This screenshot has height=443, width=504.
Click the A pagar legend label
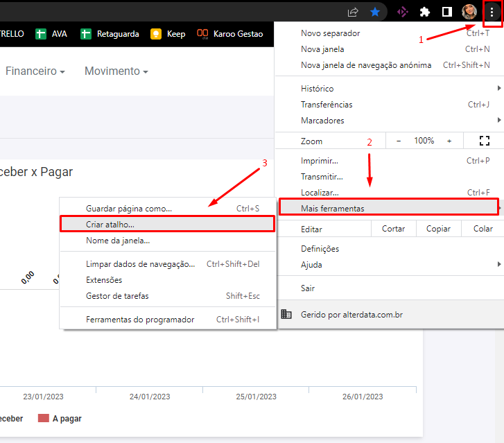[x=67, y=419]
